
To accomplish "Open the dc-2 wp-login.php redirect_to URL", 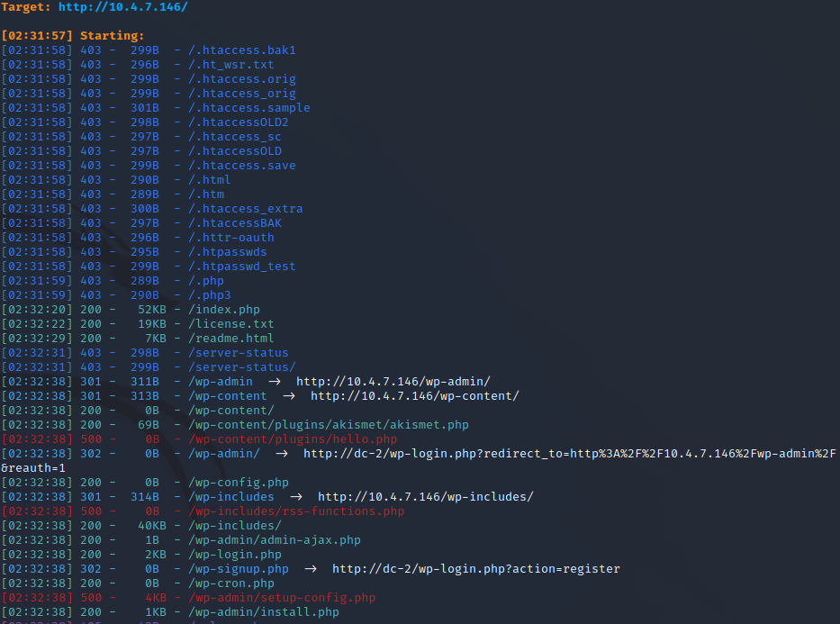I will pos(570,454).
